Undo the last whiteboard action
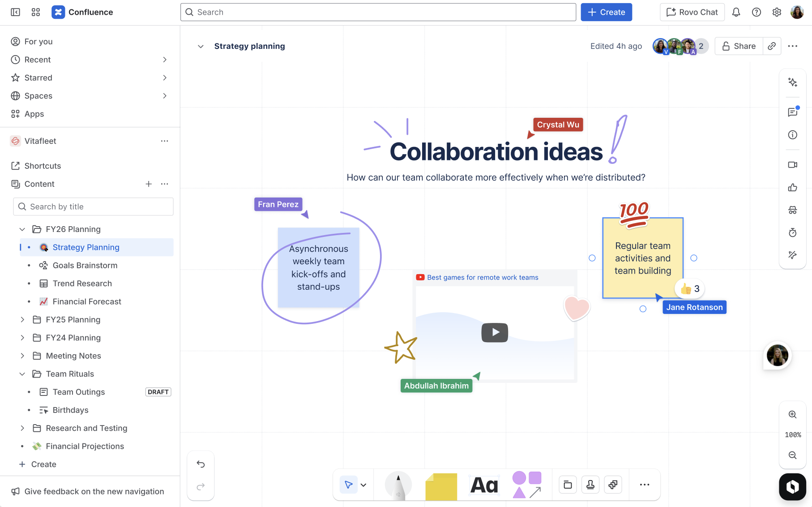The height and width of the screenshot is (507, 812). click(201, 464)
